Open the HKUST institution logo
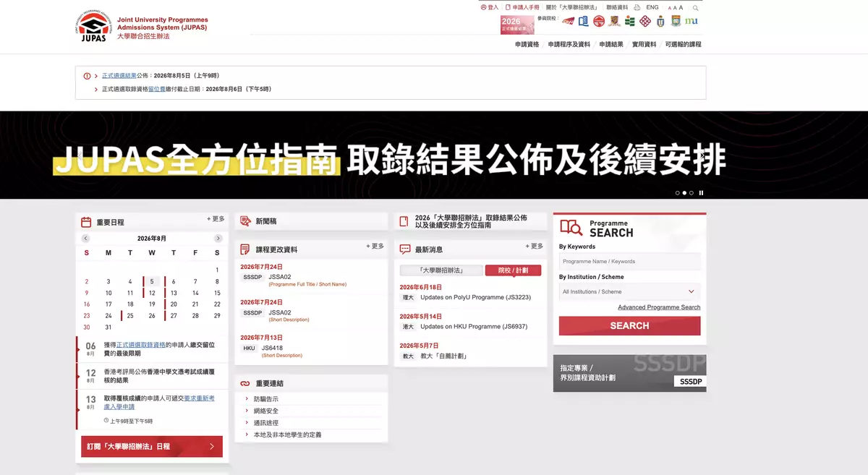This screenshot has width=868, height=475. 660,21
